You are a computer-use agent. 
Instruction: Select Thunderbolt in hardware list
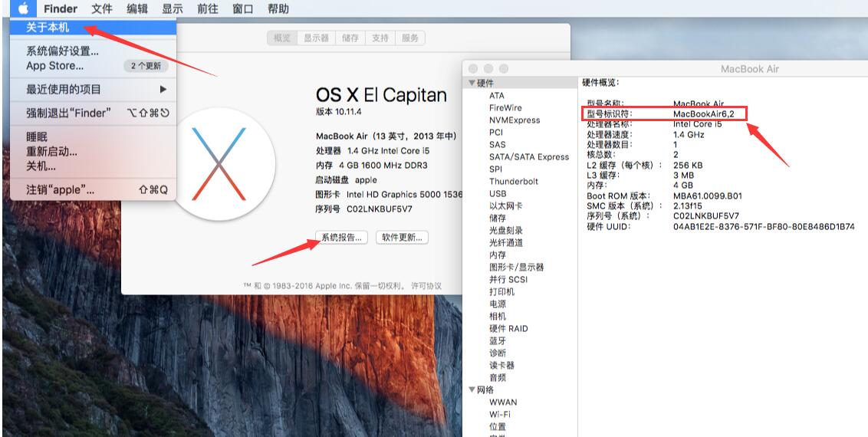pyautogui.click(x=514, y=182)
